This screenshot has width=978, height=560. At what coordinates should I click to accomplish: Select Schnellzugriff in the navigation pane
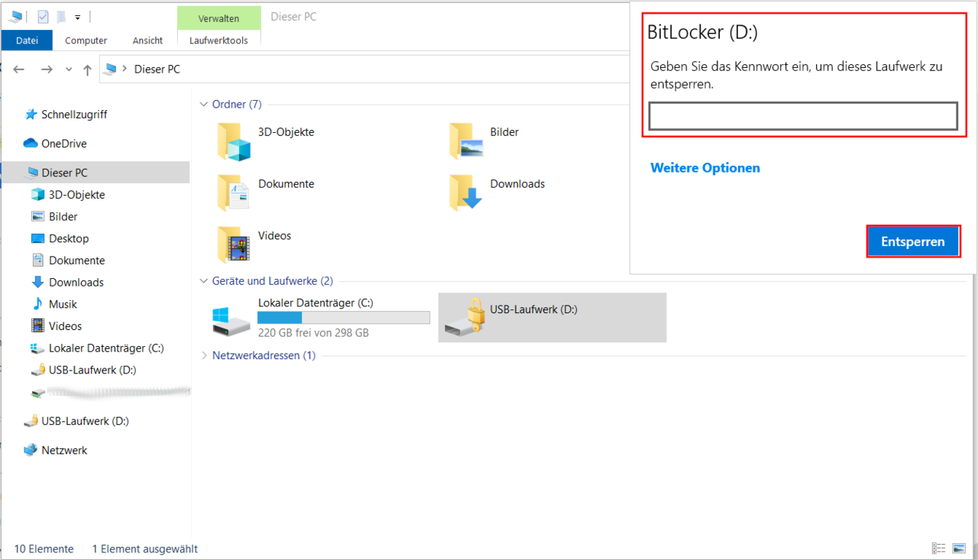[74, 114]
